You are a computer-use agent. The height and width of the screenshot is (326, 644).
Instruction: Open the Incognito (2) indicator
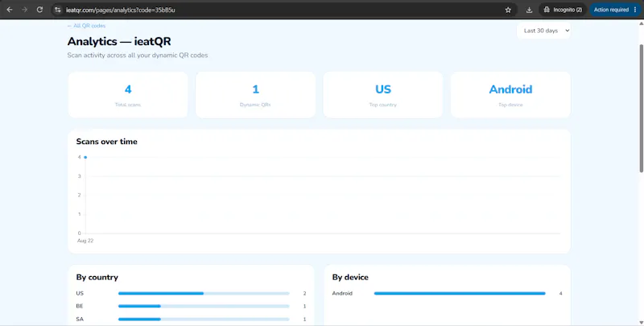(563, 10)
